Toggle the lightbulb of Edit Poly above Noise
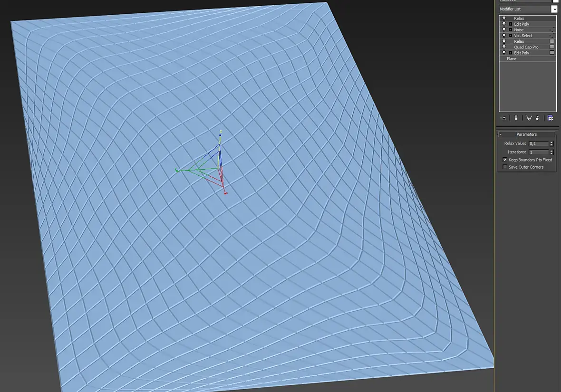 tap(504, 24)
